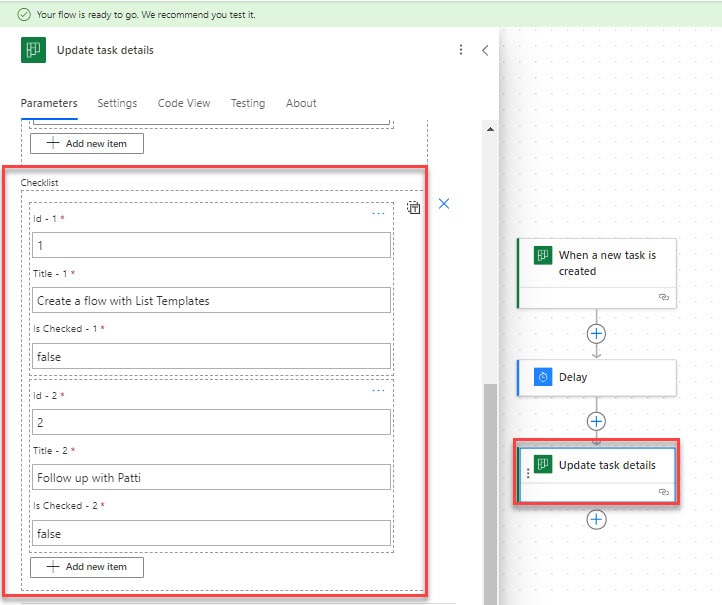Click the parameters panel scrollbar thumb
Viewport: 722px width, 605px height.
tap(490, 493)
